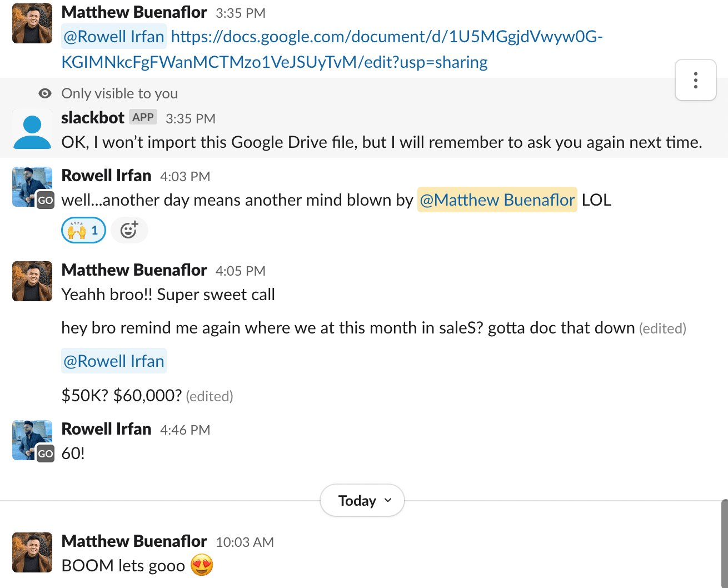The height and width of the screenshot is (588, 728).
Task: Click the 10:03 AM message timestamp
Action: [245, 542]
